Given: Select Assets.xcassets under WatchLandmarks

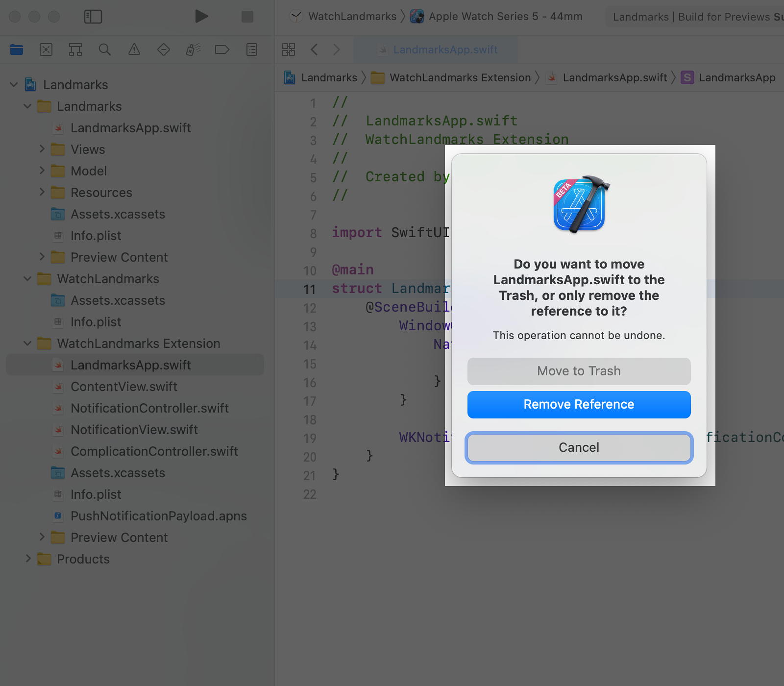Looking at the screenshot, I should 118,300.
